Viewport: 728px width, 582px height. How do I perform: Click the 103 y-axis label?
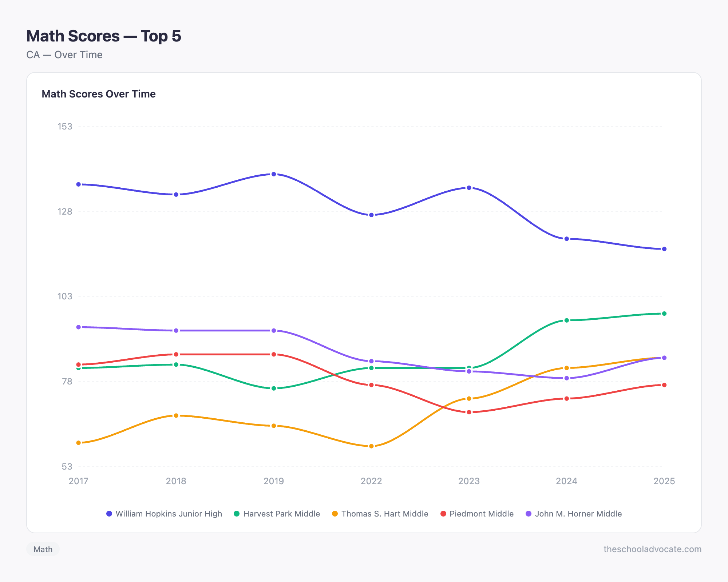65,296
